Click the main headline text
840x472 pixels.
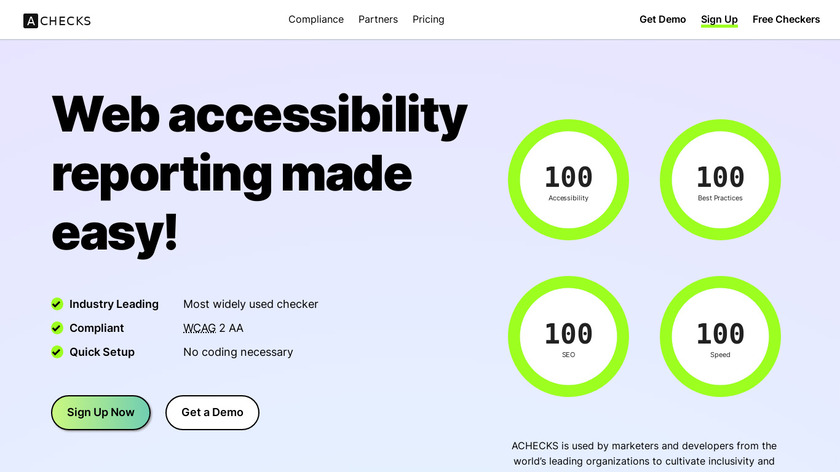pyautogui.click(x=258, y=172)
